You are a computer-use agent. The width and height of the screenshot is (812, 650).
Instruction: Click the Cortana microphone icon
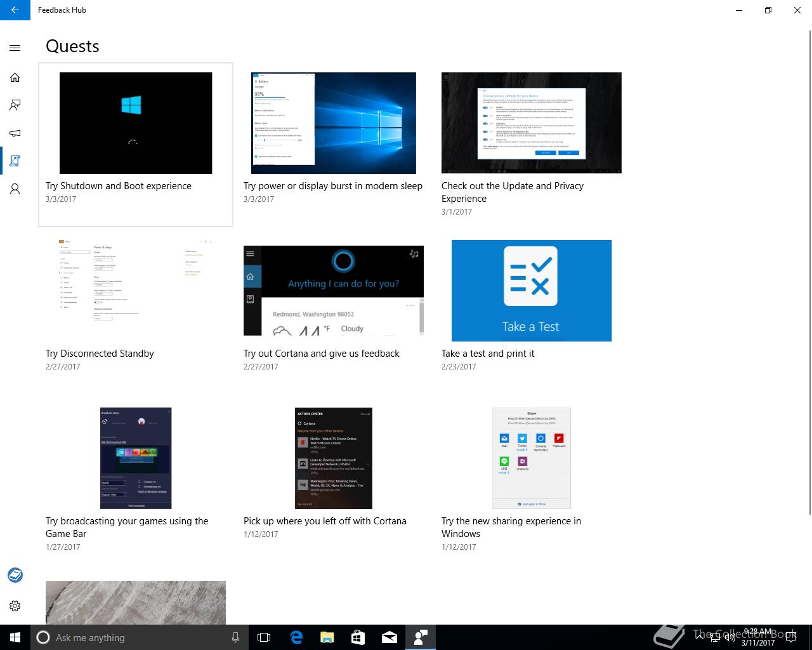point(235,637)
